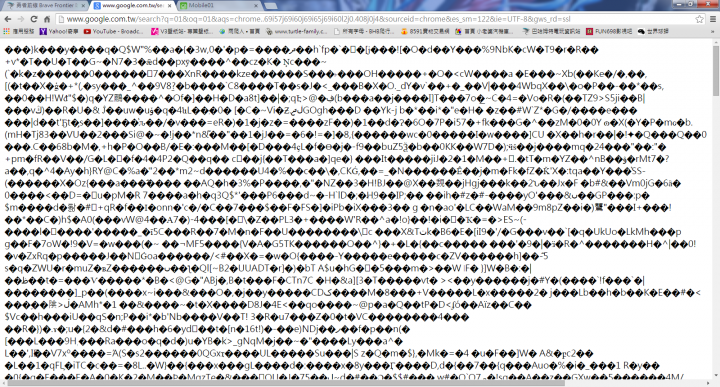Screen dimensions: 720x387
Task: Open the Yahoo! bookmark
Action: (x=59, y=32)
